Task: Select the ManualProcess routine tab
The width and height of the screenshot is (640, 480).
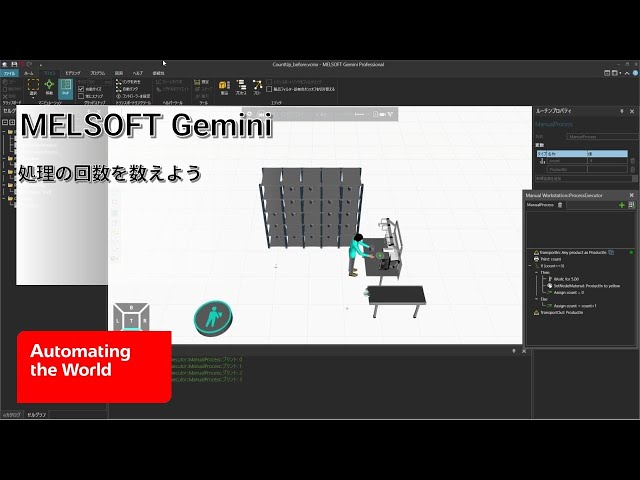Action: 540,205
